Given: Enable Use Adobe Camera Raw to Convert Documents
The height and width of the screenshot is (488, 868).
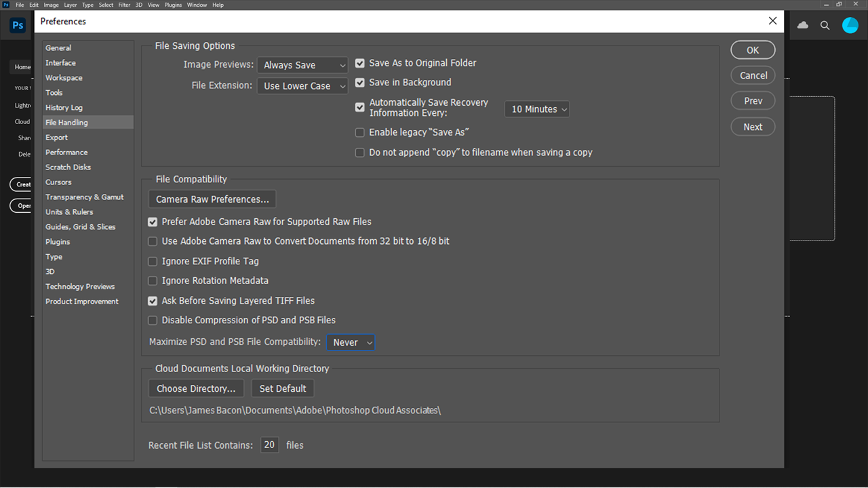Looking at the screenshot, I should coord(153,241).
